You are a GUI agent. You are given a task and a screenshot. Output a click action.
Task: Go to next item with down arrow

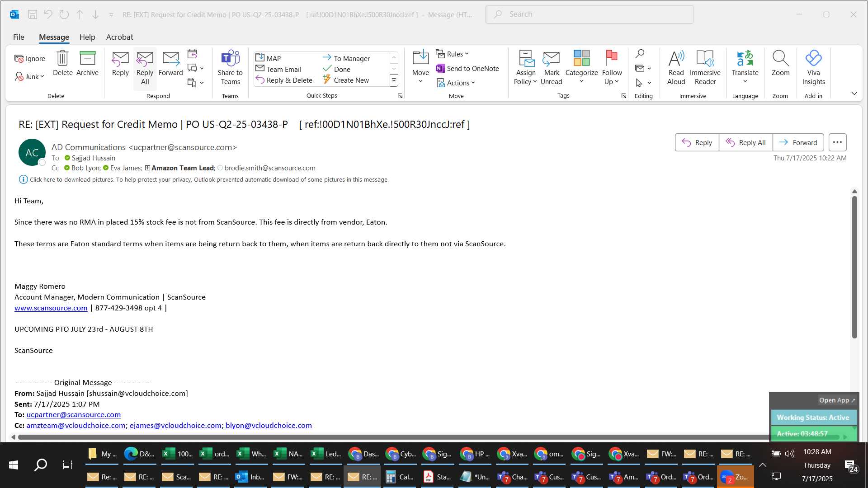coord(95,14)
